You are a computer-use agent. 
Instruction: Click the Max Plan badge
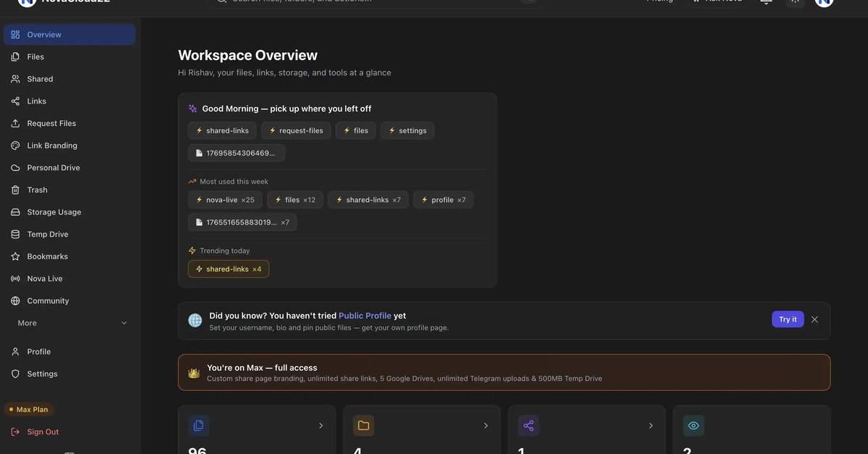click(28, 410)
